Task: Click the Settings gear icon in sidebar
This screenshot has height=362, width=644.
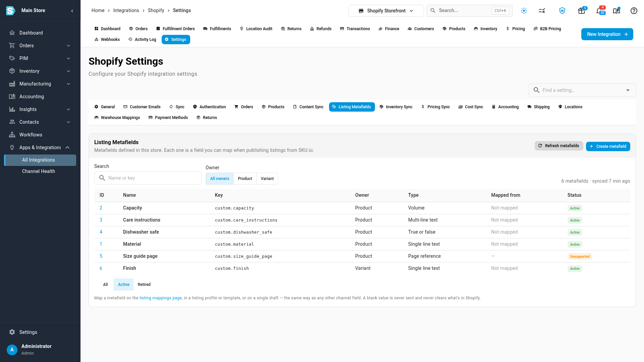Action: pyautogui.click(x=12, y=332)
